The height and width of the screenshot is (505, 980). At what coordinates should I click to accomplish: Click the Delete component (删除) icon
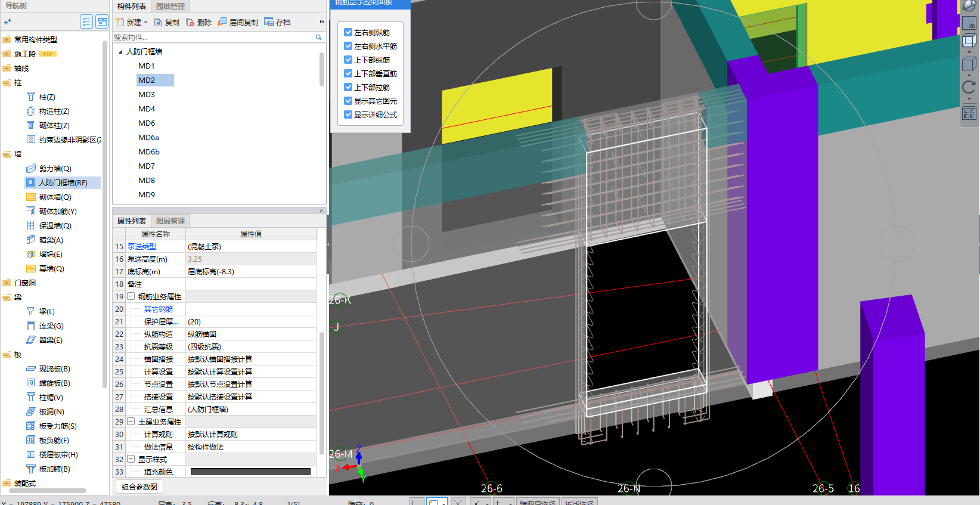click(190, 22)
